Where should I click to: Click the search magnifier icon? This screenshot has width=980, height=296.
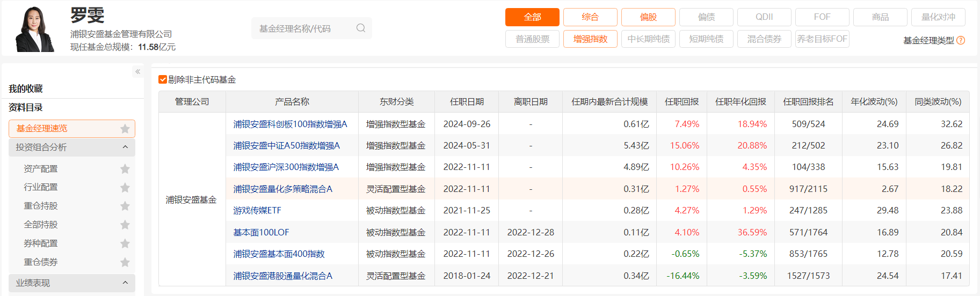tap(361, 28)
